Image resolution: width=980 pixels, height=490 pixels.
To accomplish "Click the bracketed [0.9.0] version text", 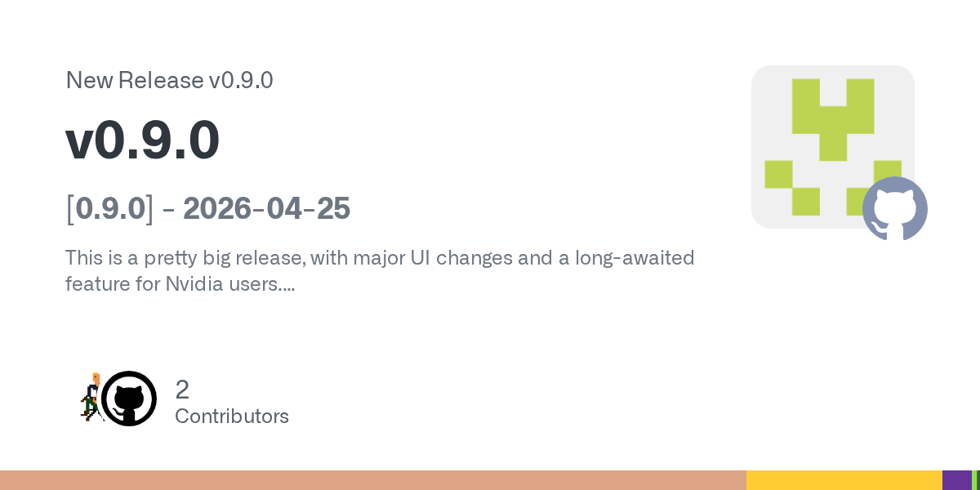I will coord(109,209).
